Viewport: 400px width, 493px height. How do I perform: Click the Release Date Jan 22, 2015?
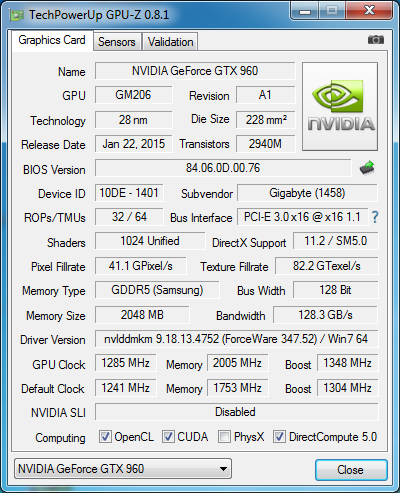[x=133, y=144]
